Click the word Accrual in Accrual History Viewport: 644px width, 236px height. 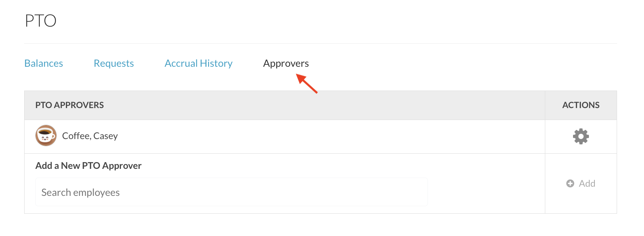181,64
